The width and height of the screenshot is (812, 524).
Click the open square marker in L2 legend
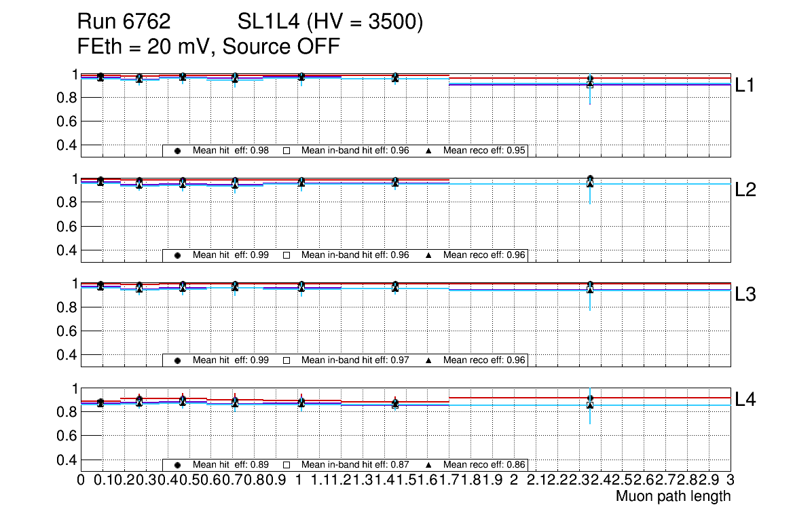pos(287,255)
